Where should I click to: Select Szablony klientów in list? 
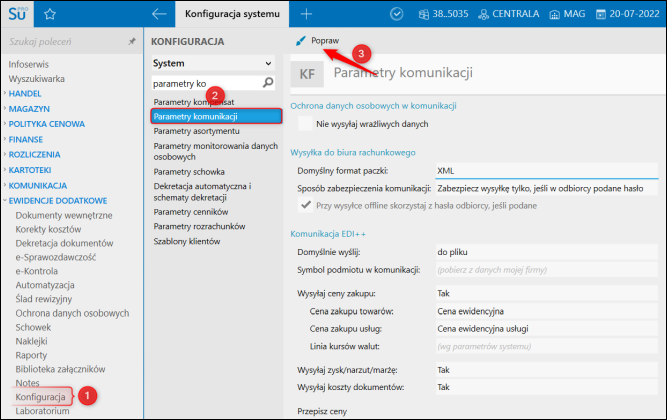click(x=187, y=241)
